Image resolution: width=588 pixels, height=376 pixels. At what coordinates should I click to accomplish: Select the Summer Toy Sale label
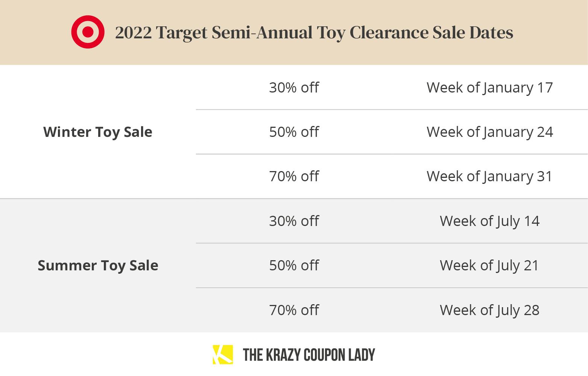(x=98, y=265)
